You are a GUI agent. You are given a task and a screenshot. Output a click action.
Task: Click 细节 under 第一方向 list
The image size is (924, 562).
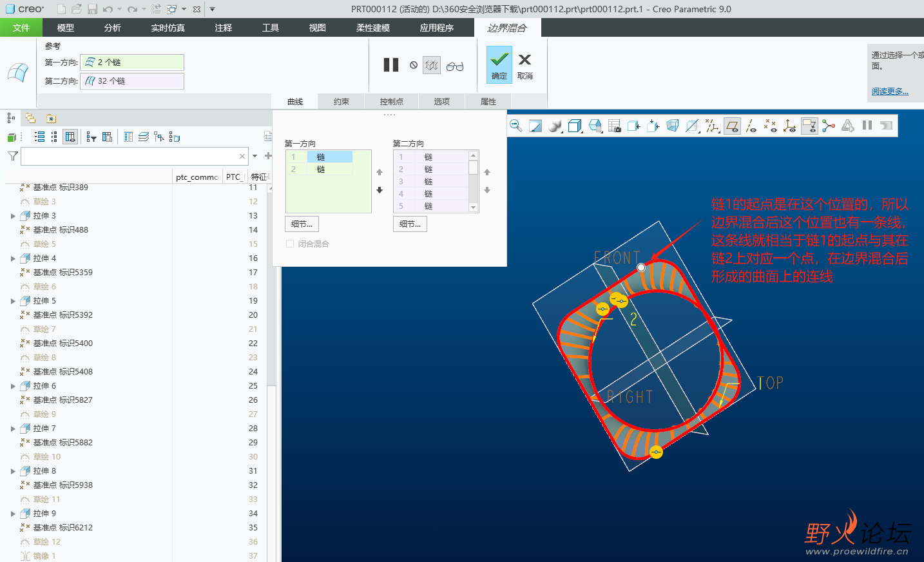point(302,224)
